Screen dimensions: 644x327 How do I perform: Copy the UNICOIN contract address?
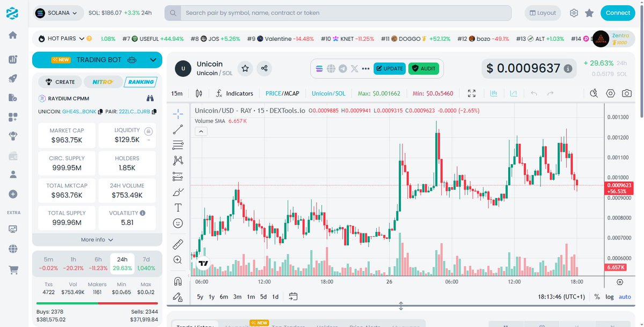[100, 112]
